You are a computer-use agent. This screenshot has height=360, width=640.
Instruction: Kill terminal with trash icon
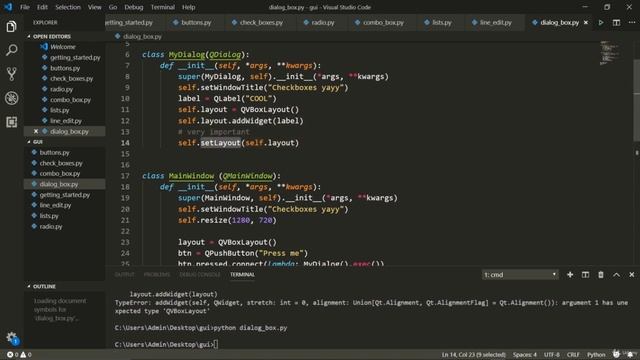coord(601,275)
